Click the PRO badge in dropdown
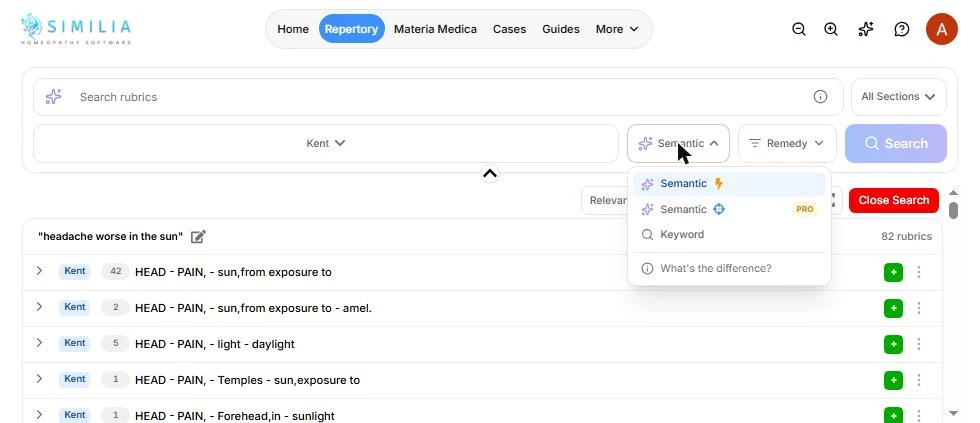This screenshot has width=980, height=423. 804,209
